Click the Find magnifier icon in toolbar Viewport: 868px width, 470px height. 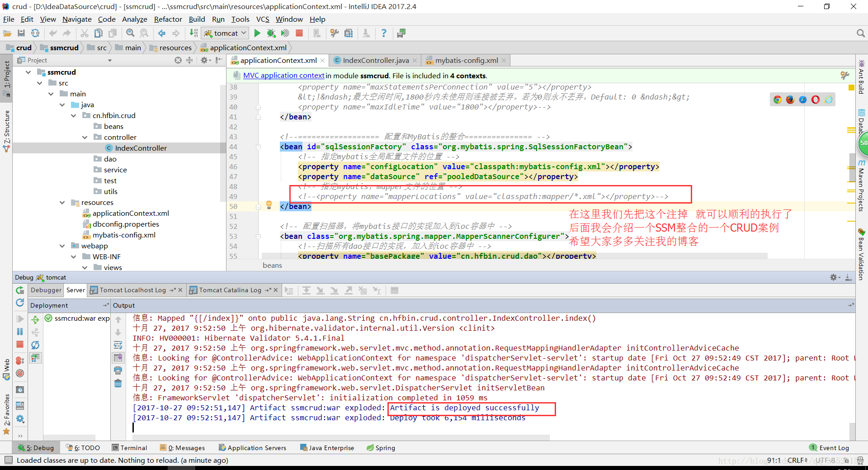point(130,33)
